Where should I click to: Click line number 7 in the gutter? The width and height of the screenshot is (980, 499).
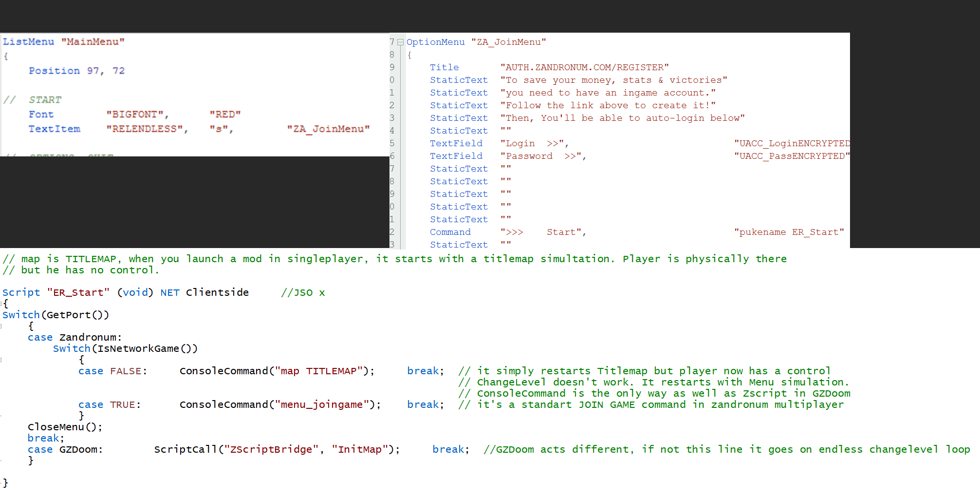coord(392,42)
